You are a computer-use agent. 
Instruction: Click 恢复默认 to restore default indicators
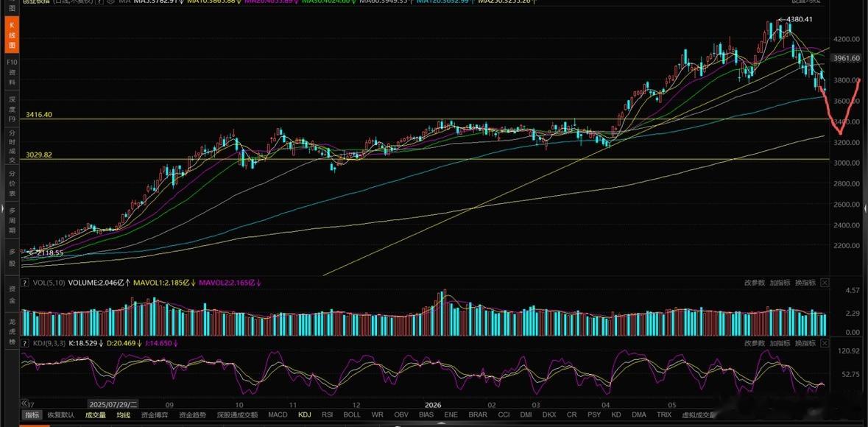coord(61,414)
